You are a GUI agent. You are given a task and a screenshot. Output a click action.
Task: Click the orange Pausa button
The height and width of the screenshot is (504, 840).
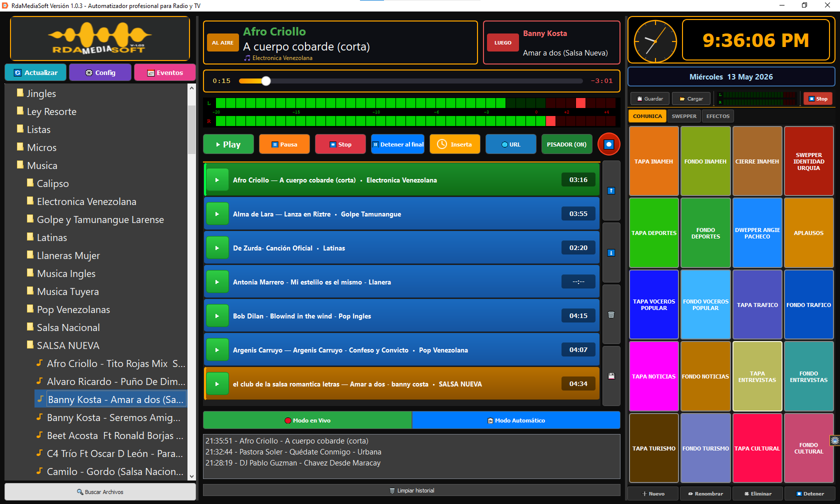click(284, 144)
